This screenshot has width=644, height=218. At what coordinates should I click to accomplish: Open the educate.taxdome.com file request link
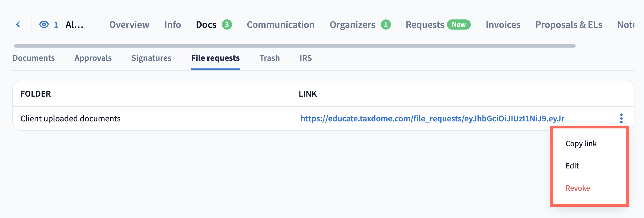(x=432, y=119)
